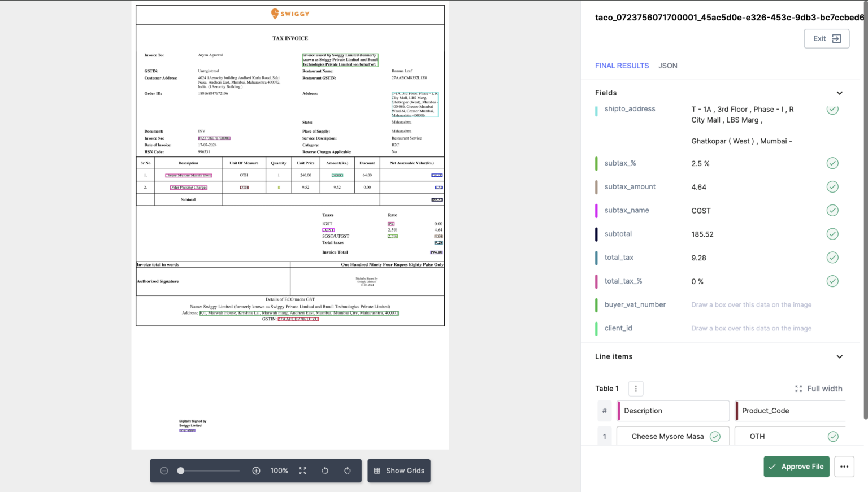
Task: Click the draw-a-box link for buyer_vat_number
Action: 751,304
